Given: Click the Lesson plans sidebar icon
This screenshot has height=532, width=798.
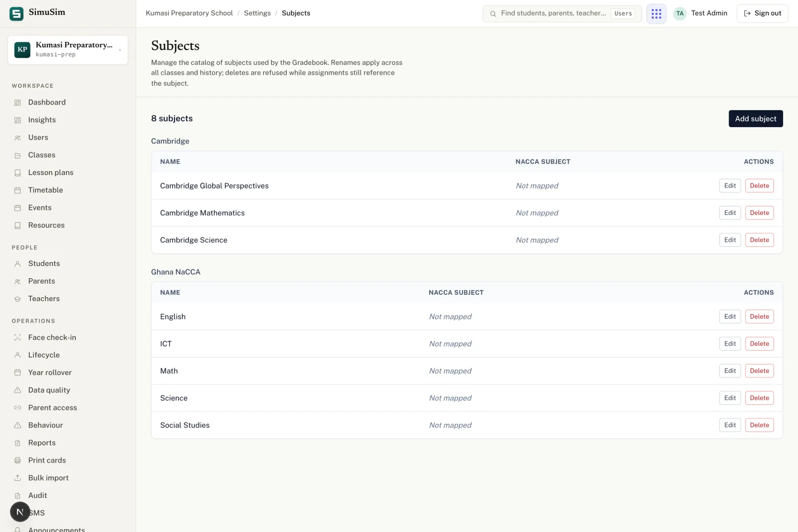Looking at the screenshot, I should 17,173.
